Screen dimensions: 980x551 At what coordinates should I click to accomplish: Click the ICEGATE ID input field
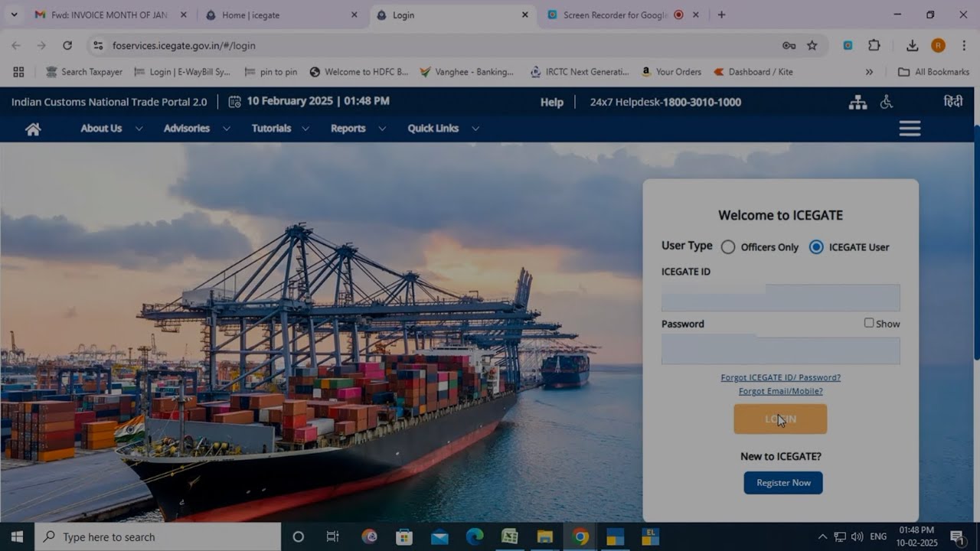click(x=780, y=298)
